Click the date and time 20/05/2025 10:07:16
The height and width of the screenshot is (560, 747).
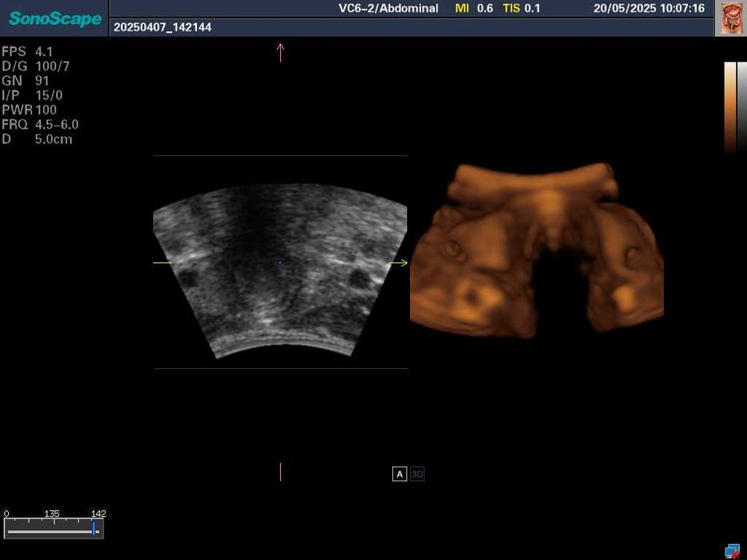pos(649,8)
